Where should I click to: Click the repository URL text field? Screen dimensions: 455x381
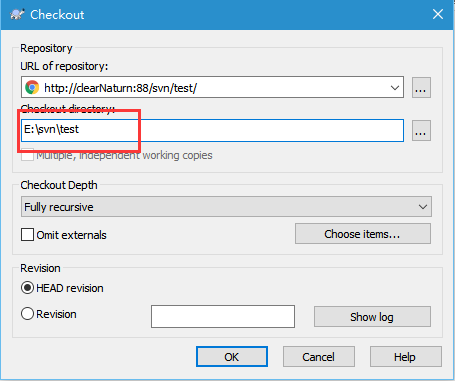click(212, 87)
